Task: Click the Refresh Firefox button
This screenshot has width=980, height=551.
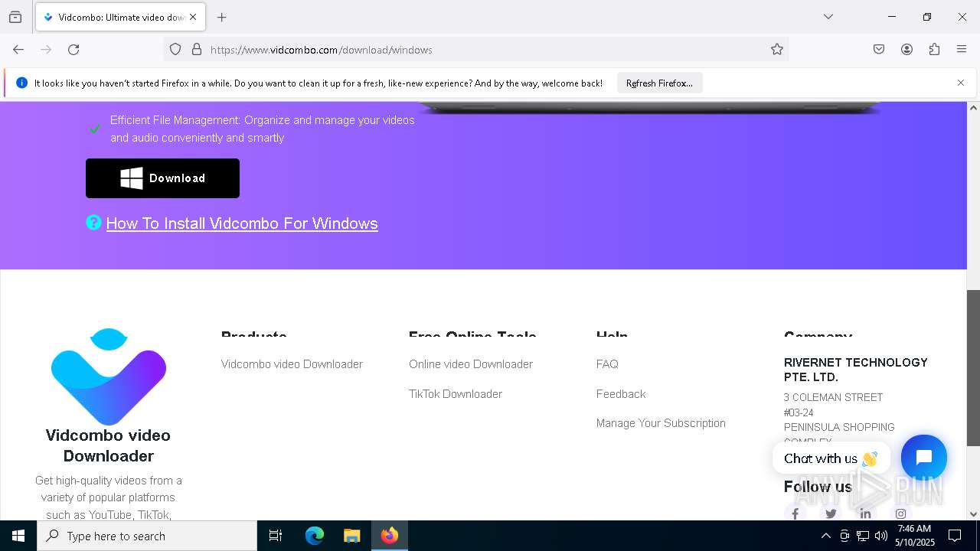Action: [x=659, y=83]
